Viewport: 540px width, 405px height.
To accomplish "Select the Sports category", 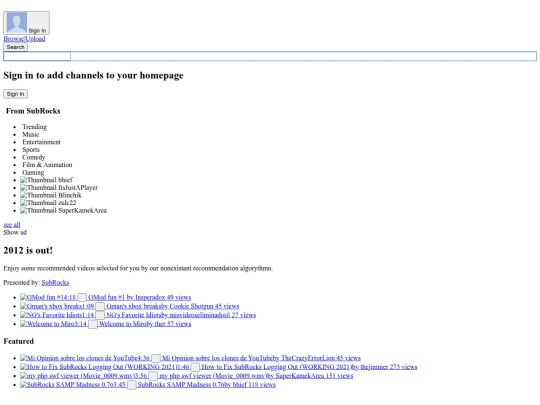I will (31, 149).
